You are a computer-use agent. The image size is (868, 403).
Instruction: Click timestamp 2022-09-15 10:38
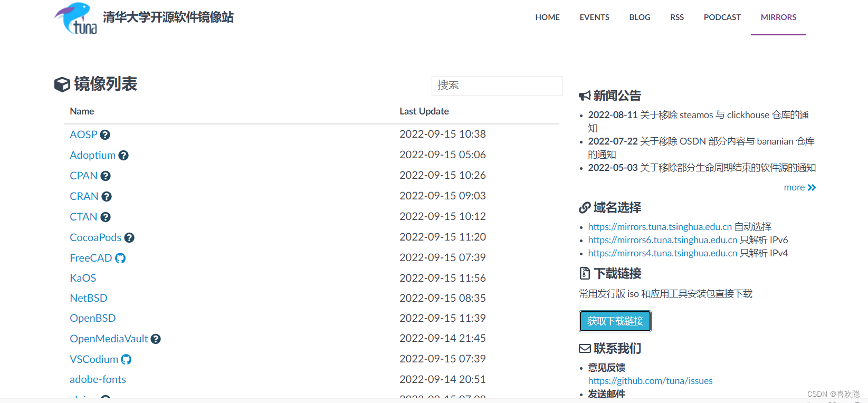pos(443,134)
